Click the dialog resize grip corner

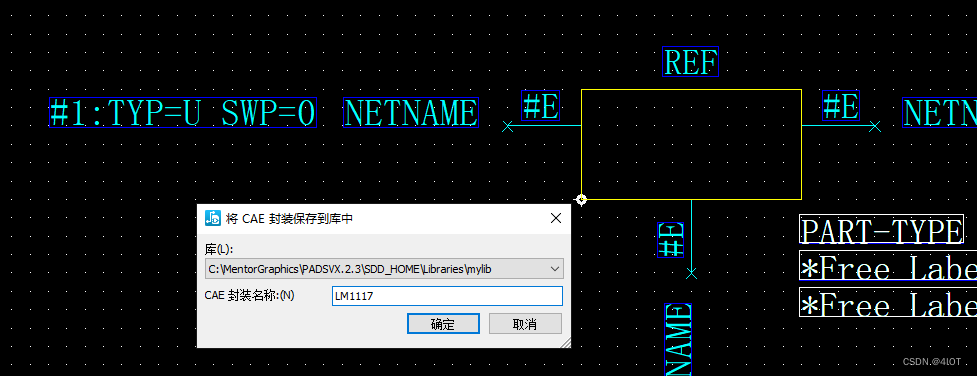[565, 343]
